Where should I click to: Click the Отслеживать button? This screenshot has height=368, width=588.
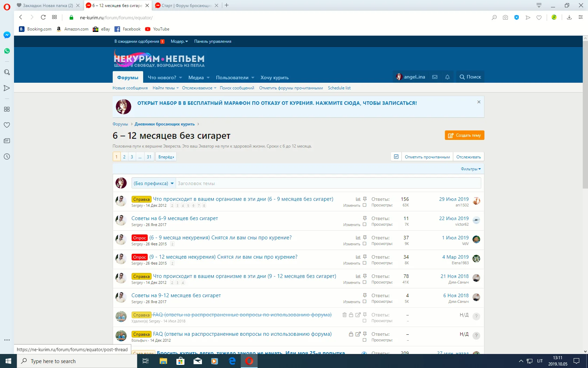coord(469,157)
